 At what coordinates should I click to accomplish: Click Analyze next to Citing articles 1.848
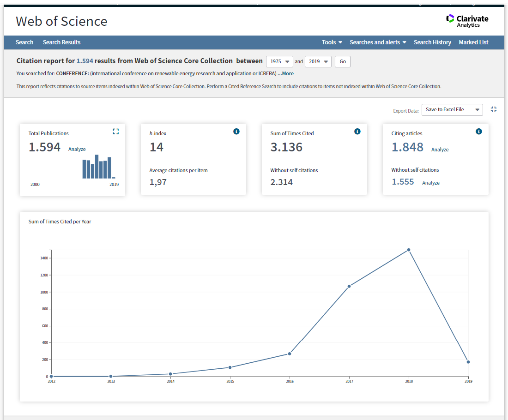pyautogui.click(x=440, y=150)
